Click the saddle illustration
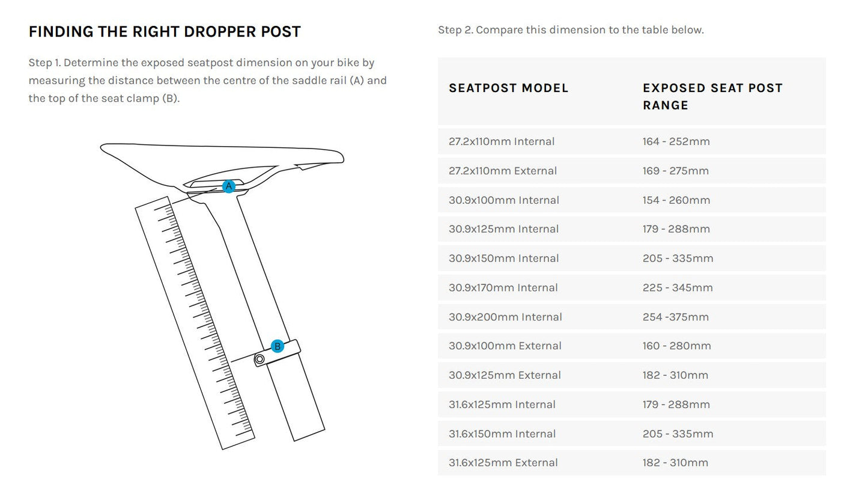This screenshot has height=499, width=868. [x=222, y=158]
